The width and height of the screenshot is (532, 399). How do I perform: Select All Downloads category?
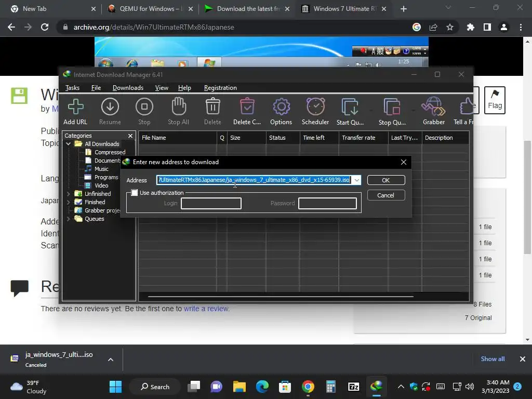pyautogui.click(x=102, y=144)
